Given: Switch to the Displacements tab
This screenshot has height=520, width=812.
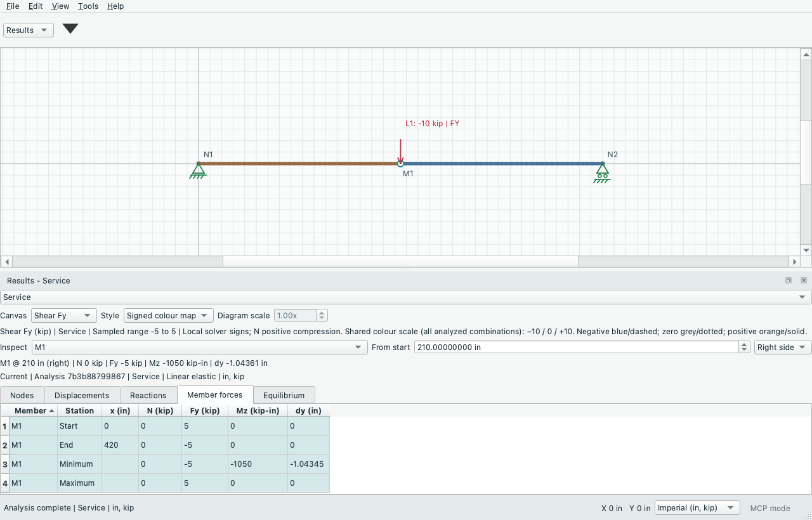Looking at the screenshot, I should coord(82,395).
